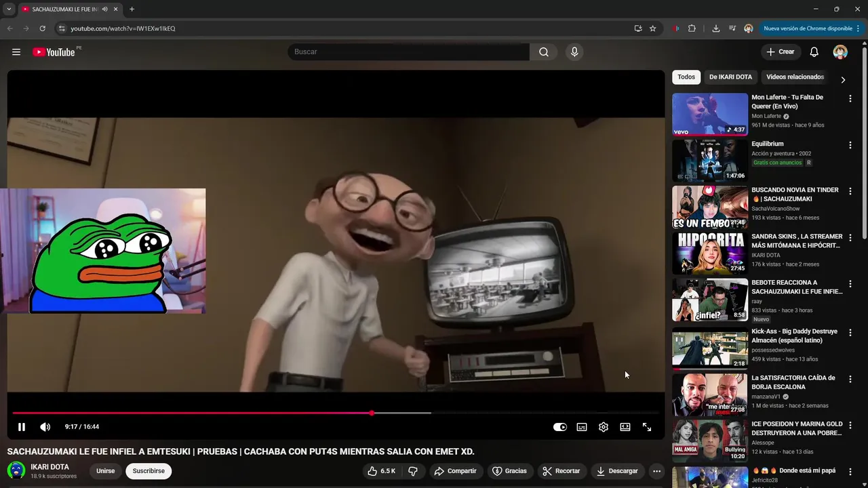Enter full screen mode

pos(647,427)
